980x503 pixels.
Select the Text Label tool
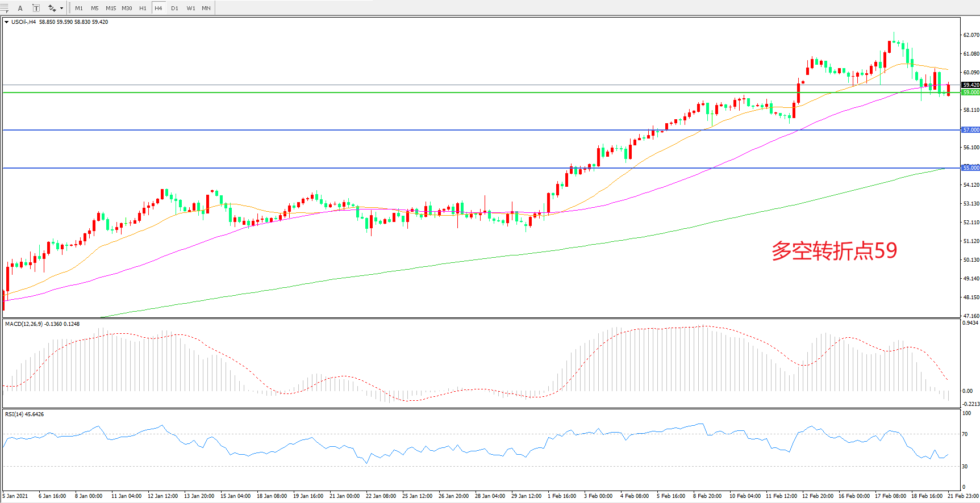click(36, 8)
